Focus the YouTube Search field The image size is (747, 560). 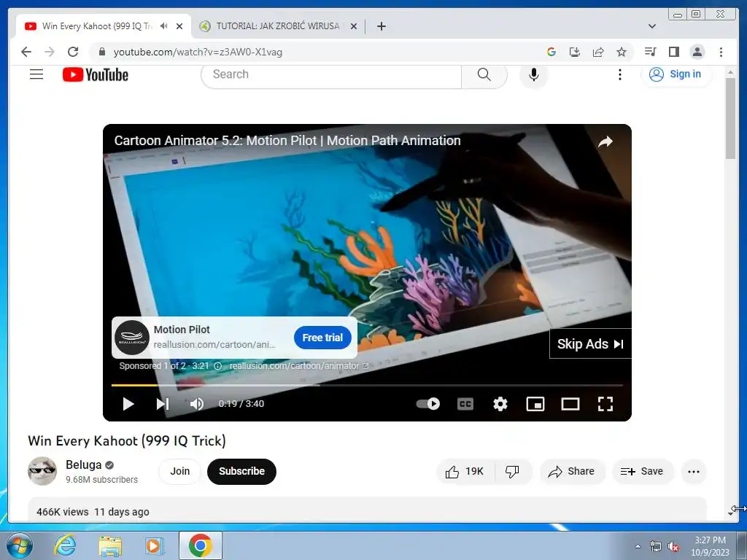[x=332, y=74]
